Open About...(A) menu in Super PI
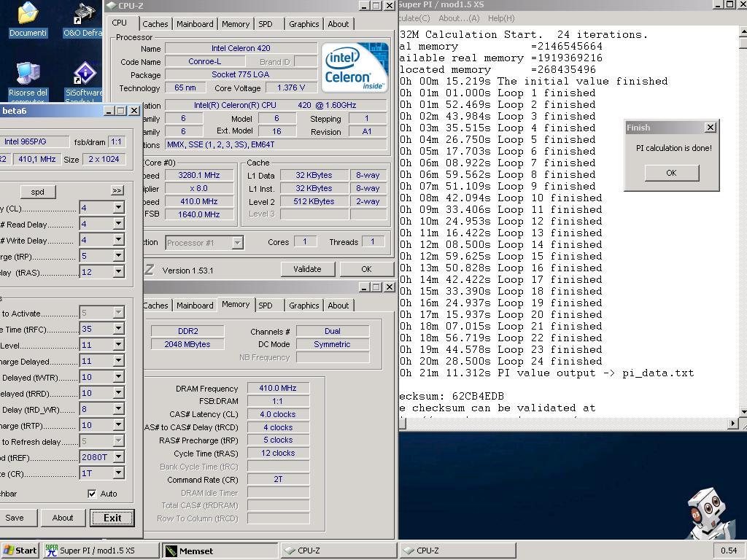The width and height of the screenshot is (747, 560). tap(459, 18)
